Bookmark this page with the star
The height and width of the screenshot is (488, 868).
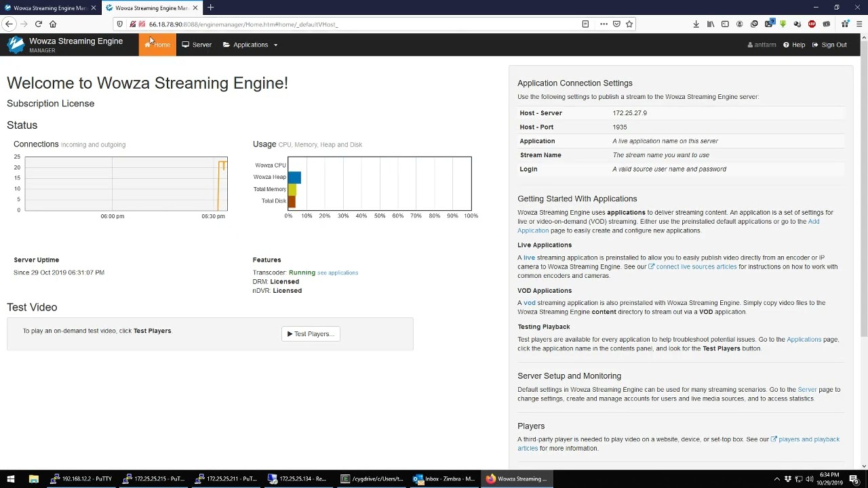point(629,24)
